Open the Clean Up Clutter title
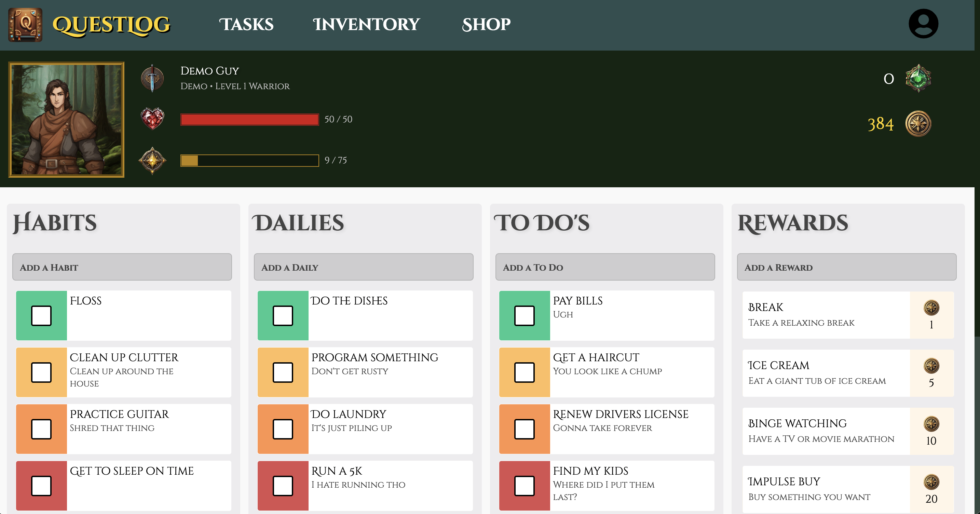The image size is (980, 514). (124, 357)
